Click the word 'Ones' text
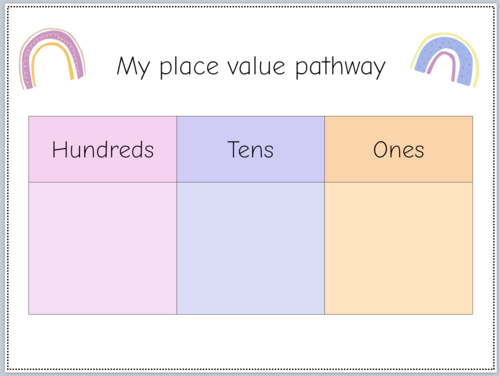The width and height of the screenshot is (500, 376). [x=399, y=149]
